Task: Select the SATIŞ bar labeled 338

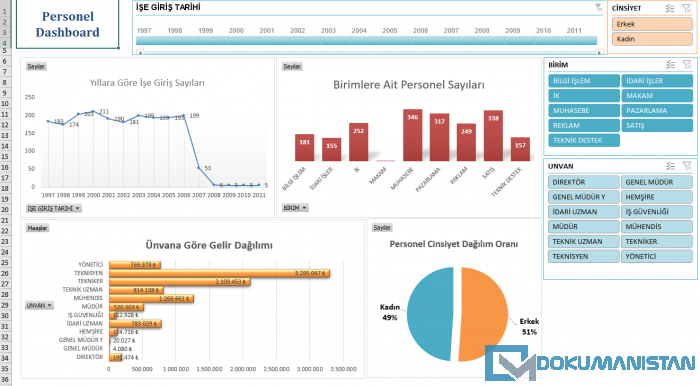Action: [x=493, y=136]
